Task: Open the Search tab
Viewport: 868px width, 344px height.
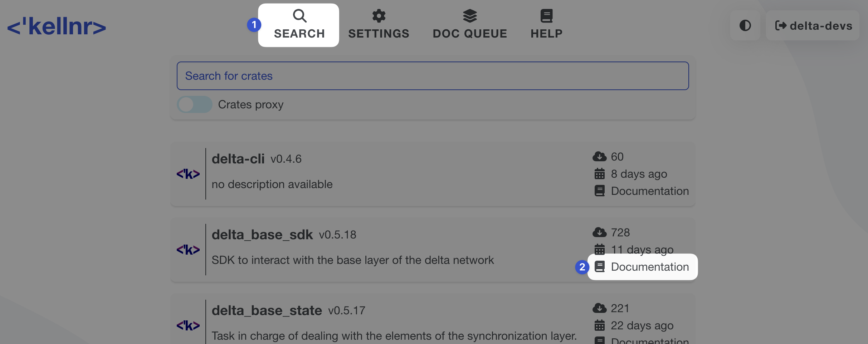Action: [299, 25]
